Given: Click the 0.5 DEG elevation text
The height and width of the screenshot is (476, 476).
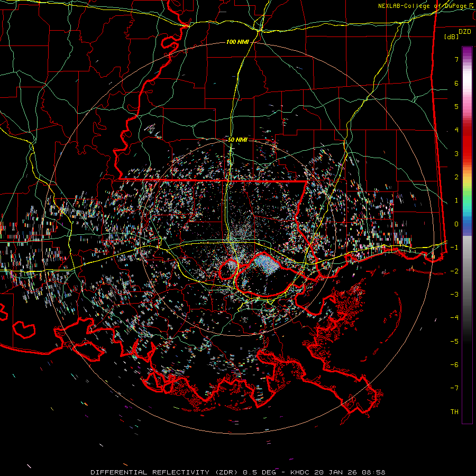Looking at the screenshot, I should (x=260, y=472).
